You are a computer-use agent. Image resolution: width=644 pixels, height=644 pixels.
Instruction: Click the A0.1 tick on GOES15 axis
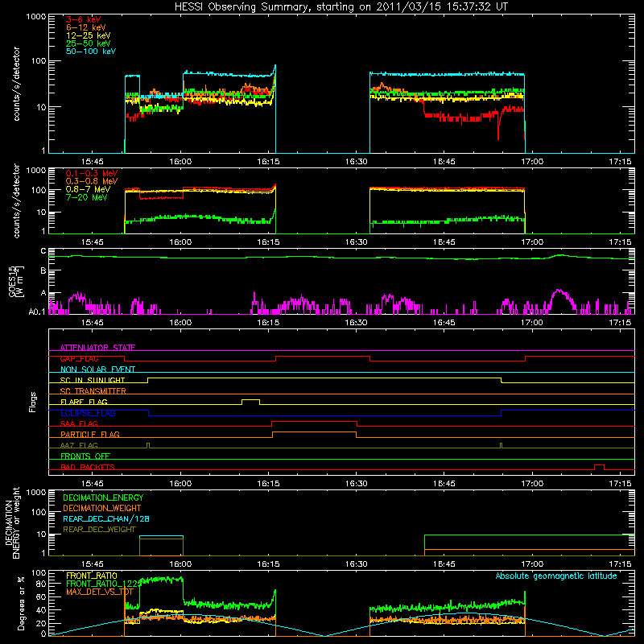(x=36, y=312)
